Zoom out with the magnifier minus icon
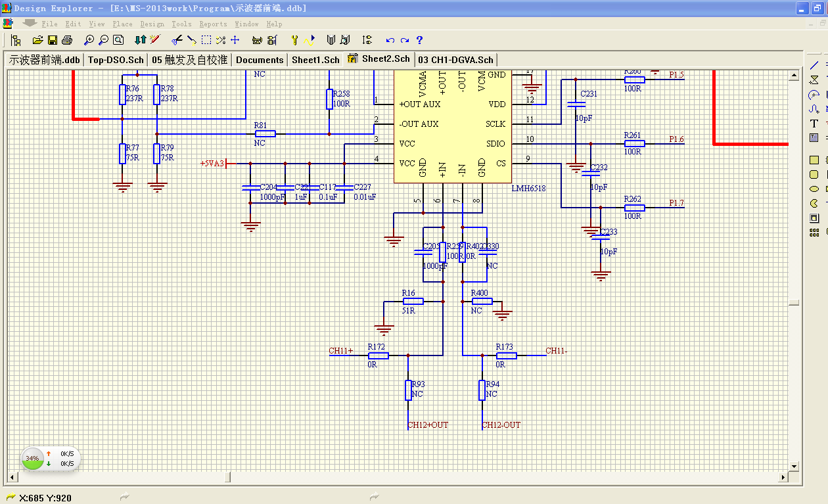The width and height of the screenshot is (828, 504). point(103,40)
